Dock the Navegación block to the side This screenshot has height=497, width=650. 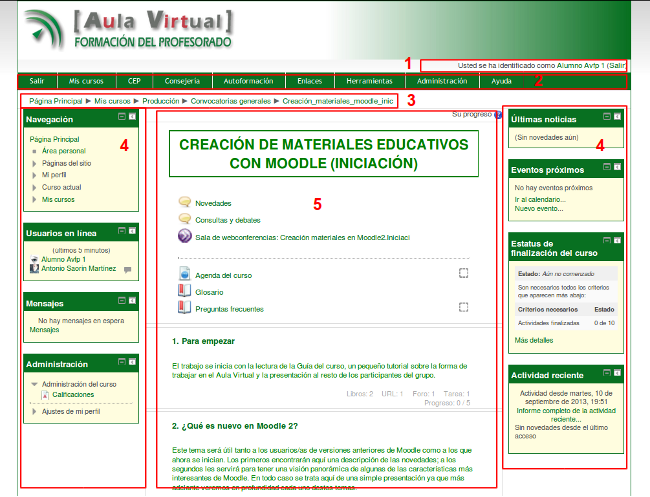pyautogui.click(x=133, y=118)
